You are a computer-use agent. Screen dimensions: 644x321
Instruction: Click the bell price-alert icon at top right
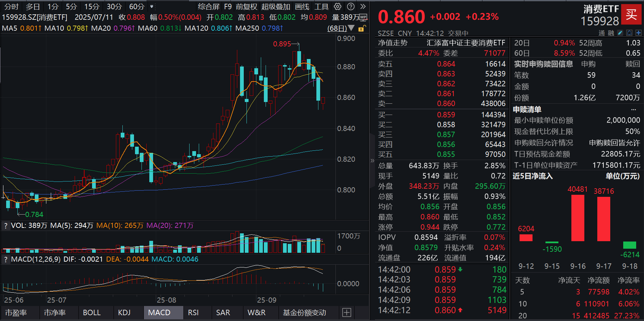629,33
